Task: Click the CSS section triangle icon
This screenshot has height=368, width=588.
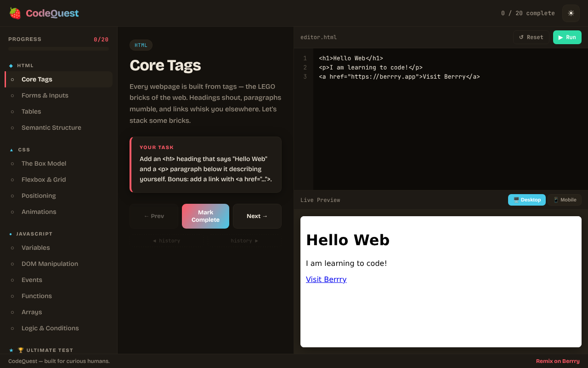Action: (x=11, y=149)
